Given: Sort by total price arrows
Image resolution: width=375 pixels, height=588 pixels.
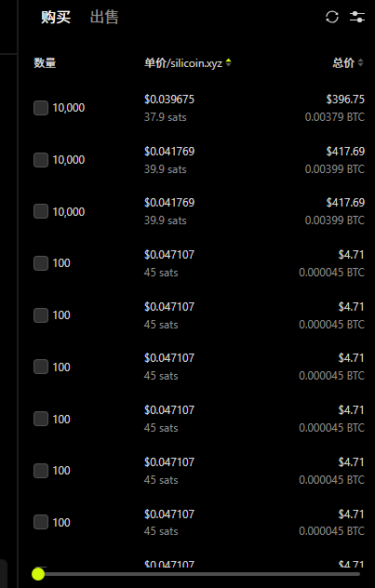Looking at the screenshot, I should (360, 62).
